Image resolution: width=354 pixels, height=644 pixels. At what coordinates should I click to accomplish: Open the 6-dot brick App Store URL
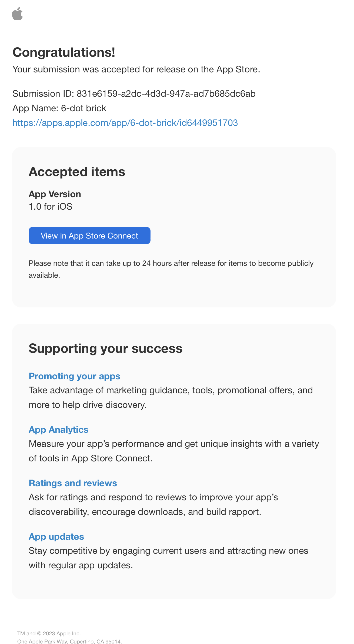pyautogui.click(x=125, y=123)
